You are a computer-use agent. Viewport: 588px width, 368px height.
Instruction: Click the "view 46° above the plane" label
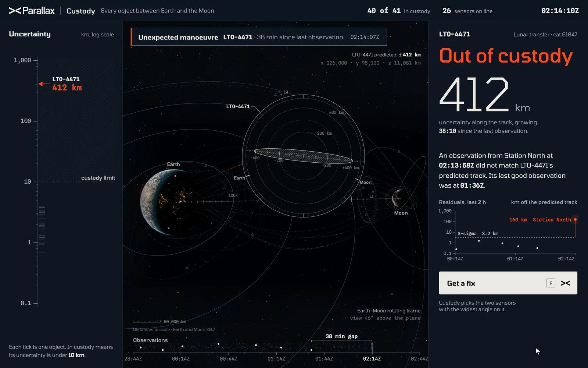click(385, 318)
